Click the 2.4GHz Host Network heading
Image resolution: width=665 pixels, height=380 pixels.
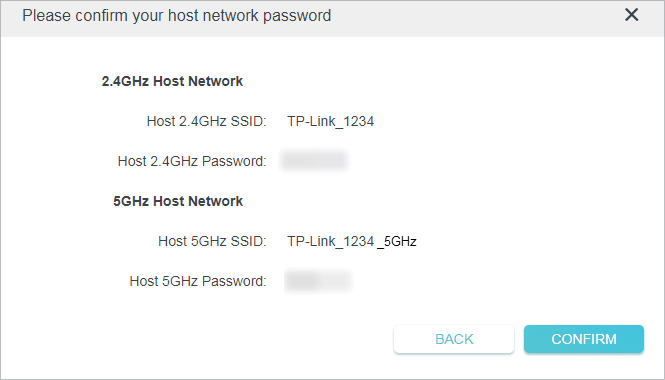pos(172,81)
